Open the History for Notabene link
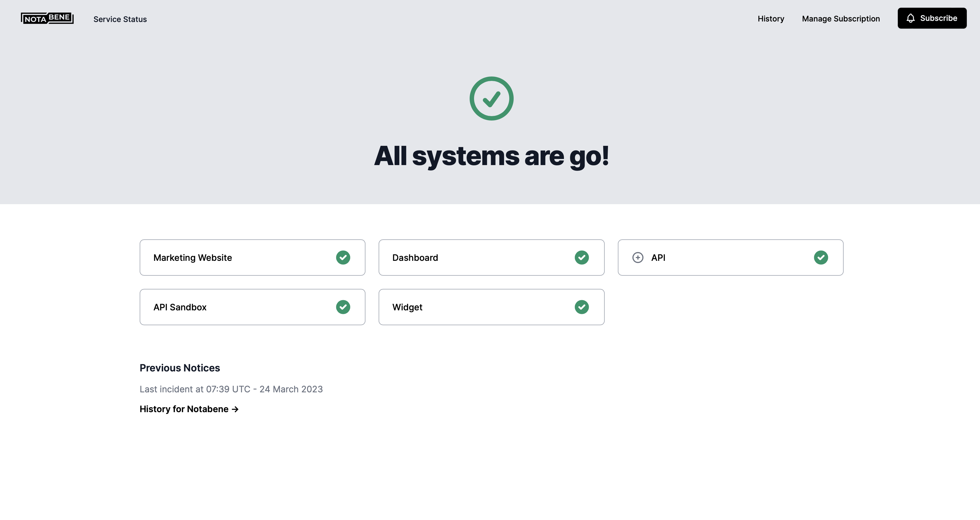The image size is (980, 520). click(x=189, y=409)
